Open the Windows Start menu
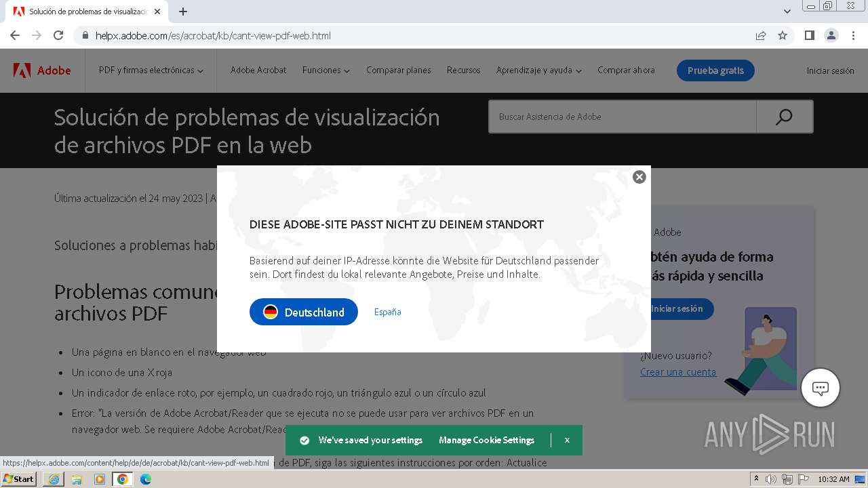 pos(18,479)
